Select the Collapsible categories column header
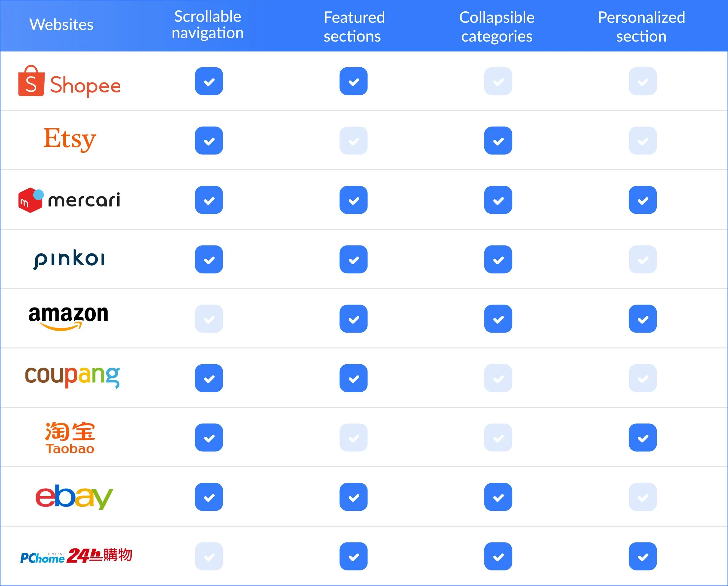Screen dimensions: 728x586 (497, 27)
